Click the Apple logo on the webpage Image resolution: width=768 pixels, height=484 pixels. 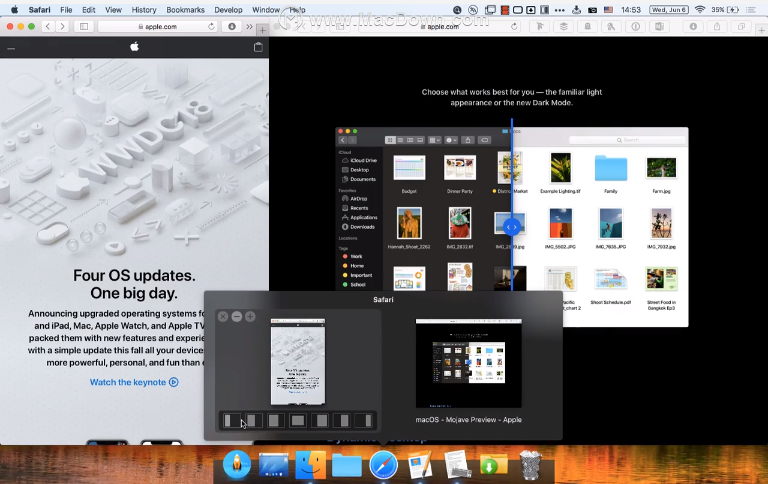pyautogui.click(x=134, y=47)
